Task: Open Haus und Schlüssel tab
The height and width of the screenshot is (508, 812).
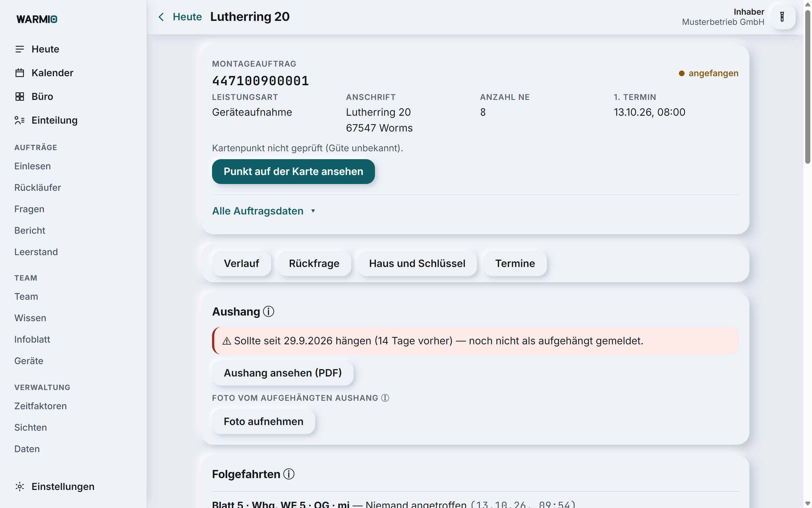Action: [x=417, y=263]
